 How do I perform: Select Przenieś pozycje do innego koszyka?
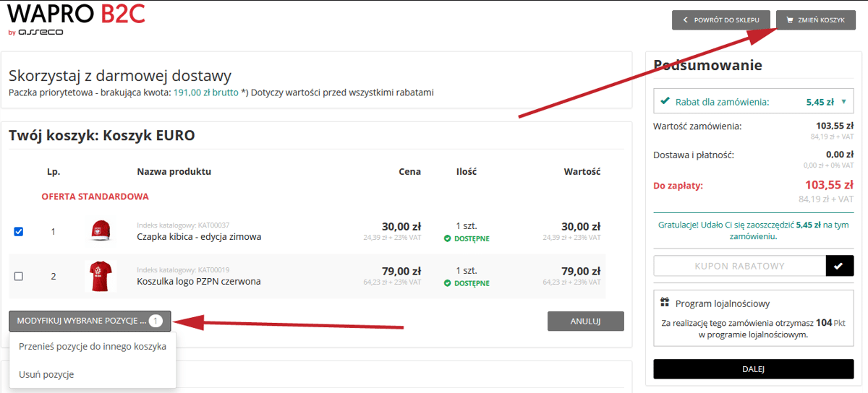[93, 346]
